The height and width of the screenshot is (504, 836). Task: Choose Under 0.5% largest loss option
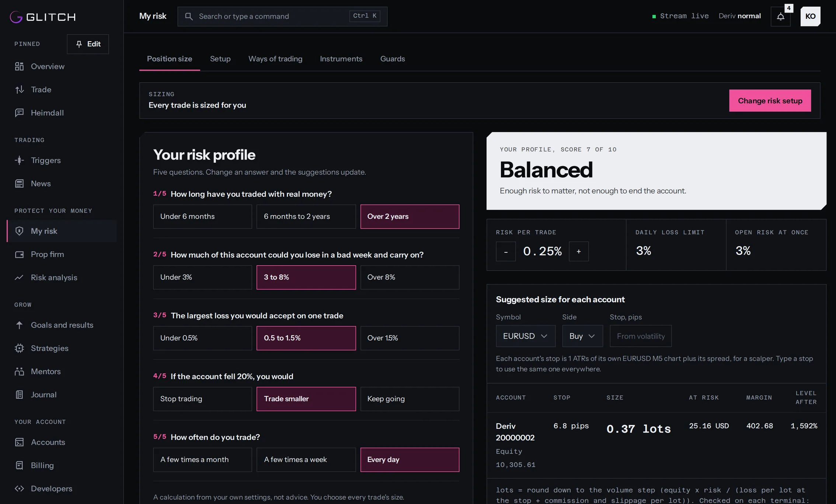202,338
